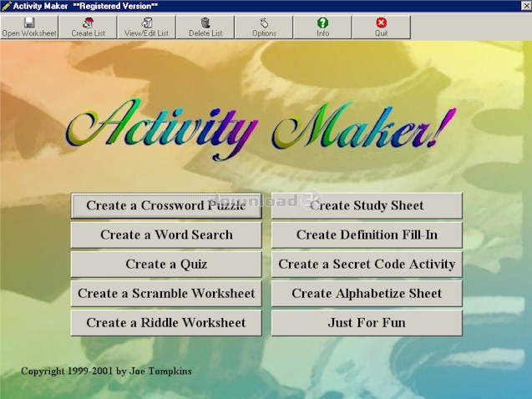
Task: Click the pencil icon in the title bar
Action: point(6,6)
